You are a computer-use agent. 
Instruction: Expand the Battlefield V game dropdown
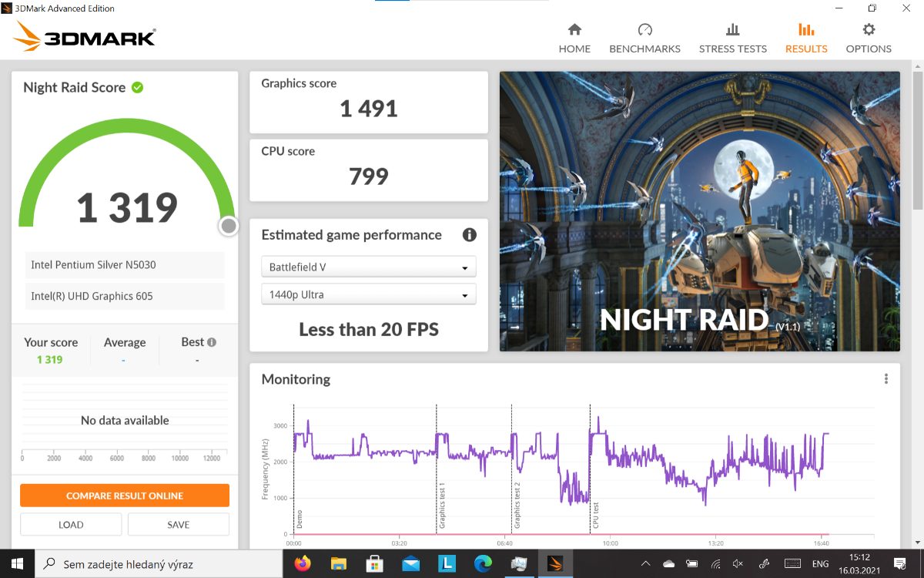click(x=369, y=267)
